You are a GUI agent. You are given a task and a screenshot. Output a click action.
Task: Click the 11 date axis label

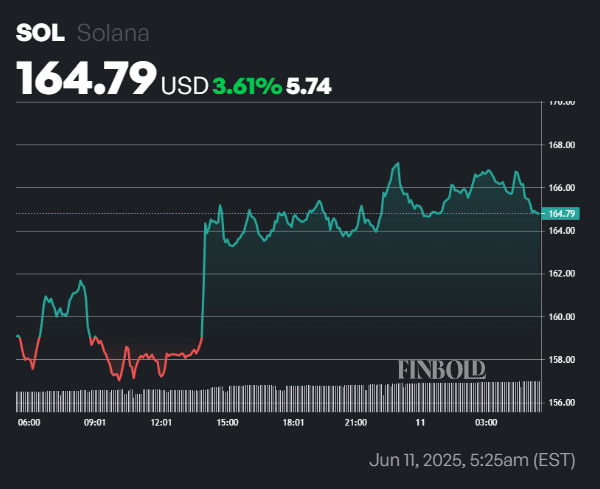click(x=420, y=422)
